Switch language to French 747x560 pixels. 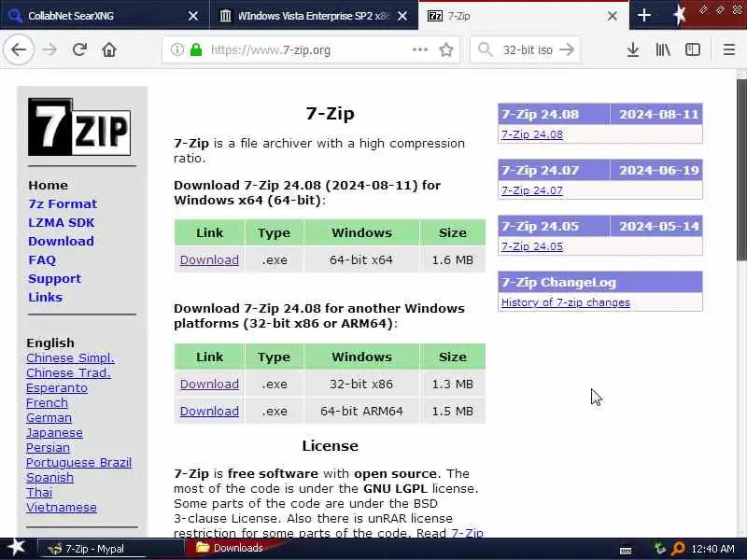pyautogui.click(x=47, y=403)
